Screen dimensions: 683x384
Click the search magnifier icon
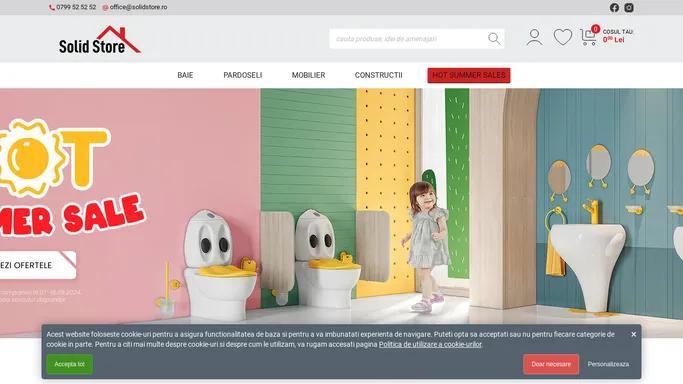click(494, 39)
